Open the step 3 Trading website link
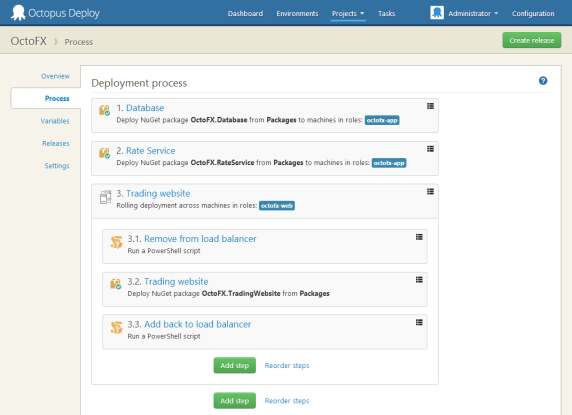The image size is (572, 415). click(158, 193)
